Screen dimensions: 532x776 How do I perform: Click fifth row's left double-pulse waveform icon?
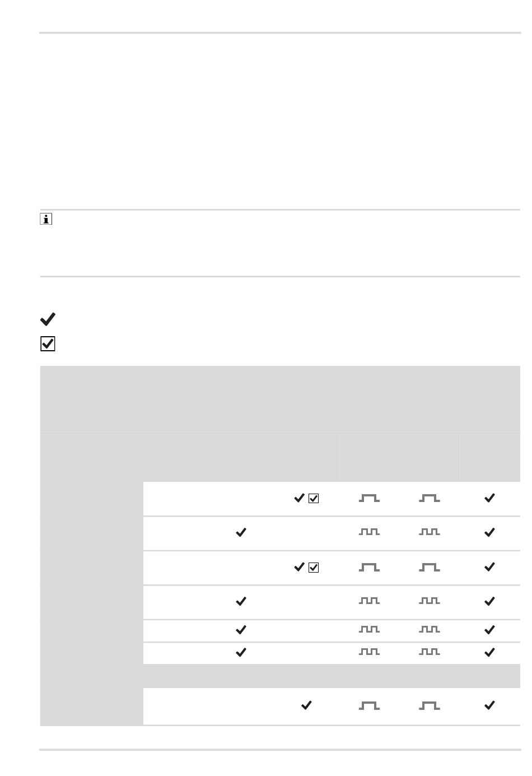(369, 630)
